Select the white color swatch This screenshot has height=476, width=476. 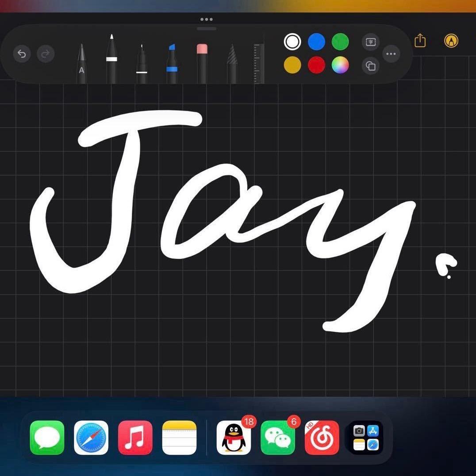click(292, 42)
